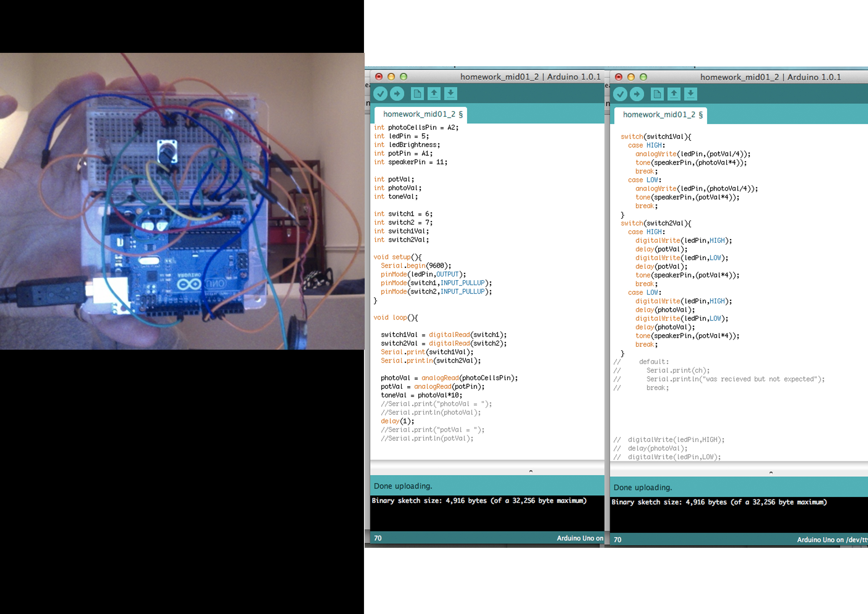This screenshot has height=614, width=868.
Task: Click Upload arrow in left Arduino window
Action: [x=397, y=94]
